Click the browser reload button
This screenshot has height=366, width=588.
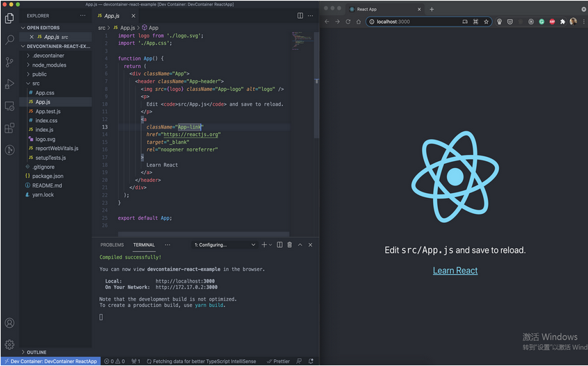[x=348, y=22]
